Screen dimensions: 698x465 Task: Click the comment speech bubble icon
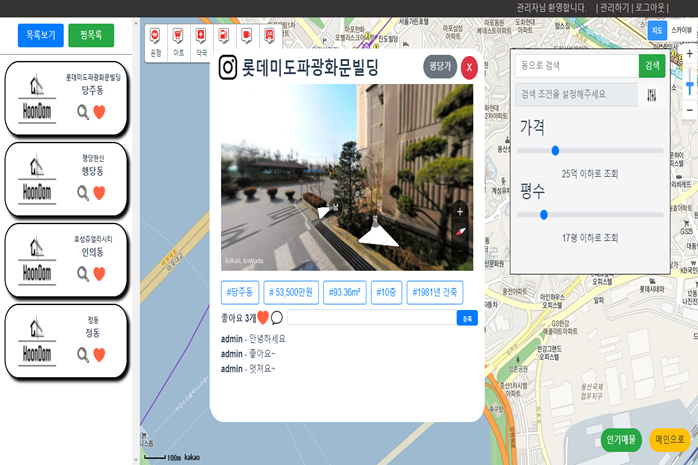point(276,318)
